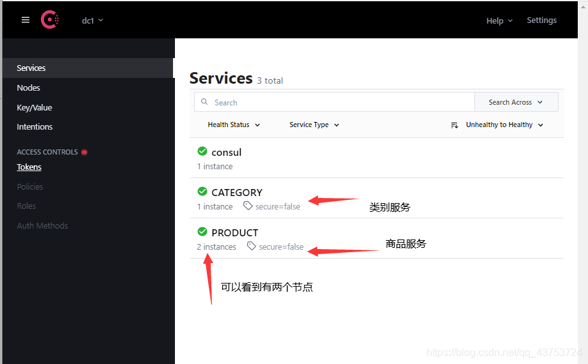Viewport: 588px width, 364px height.
Task: Open Intentions in the sidebar
Action: click(x=34, y=127)
